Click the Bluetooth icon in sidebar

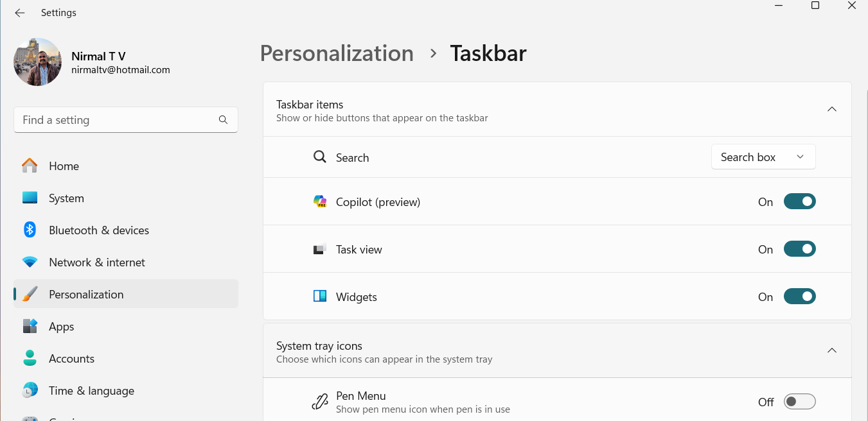click(x=30, y=230)
